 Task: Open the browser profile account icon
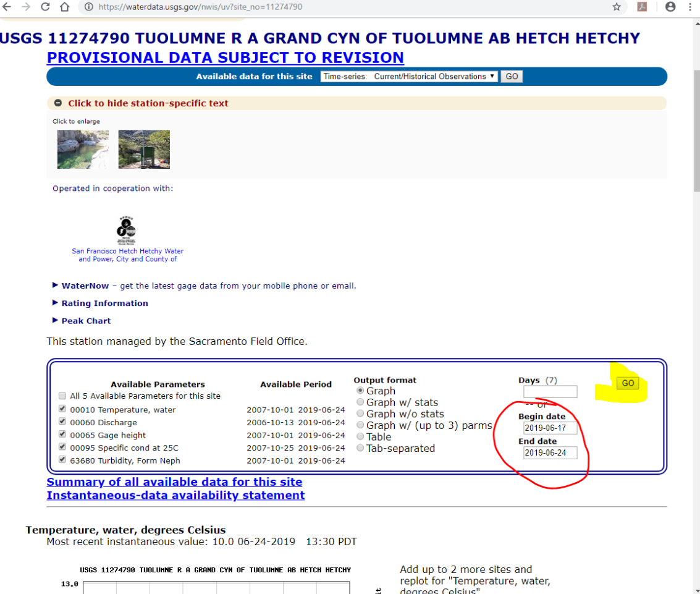(670, 7)
